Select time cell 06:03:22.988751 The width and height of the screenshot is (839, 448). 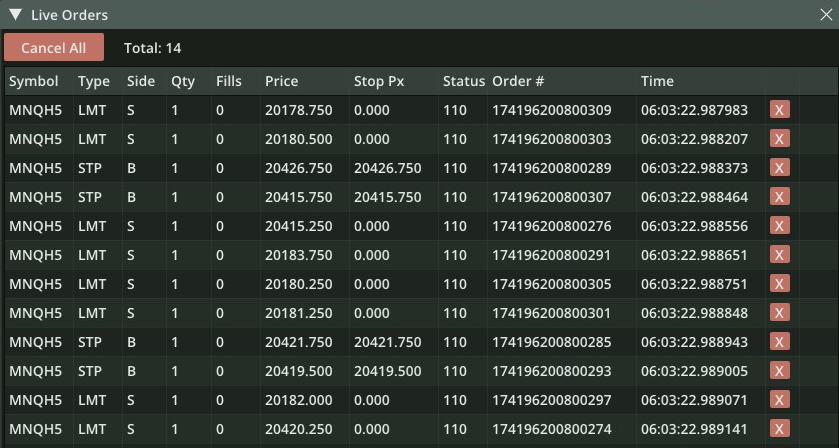point(694,284)
